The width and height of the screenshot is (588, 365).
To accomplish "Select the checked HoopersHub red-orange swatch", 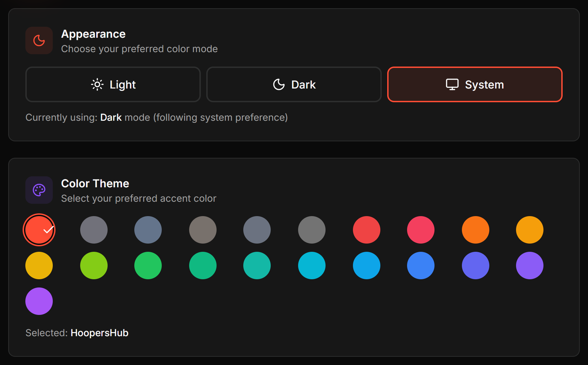I will tap(39, 230).
